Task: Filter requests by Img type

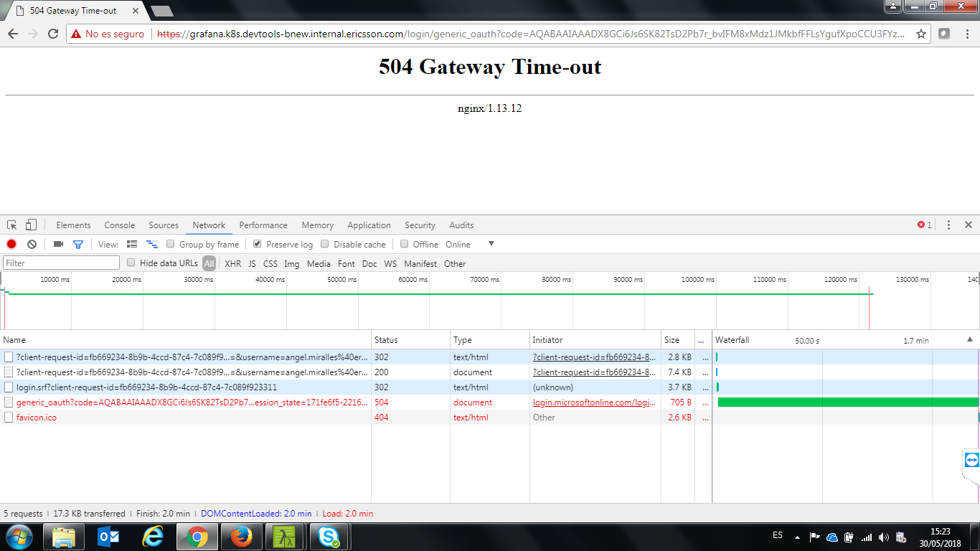Action: click(291, 263)
